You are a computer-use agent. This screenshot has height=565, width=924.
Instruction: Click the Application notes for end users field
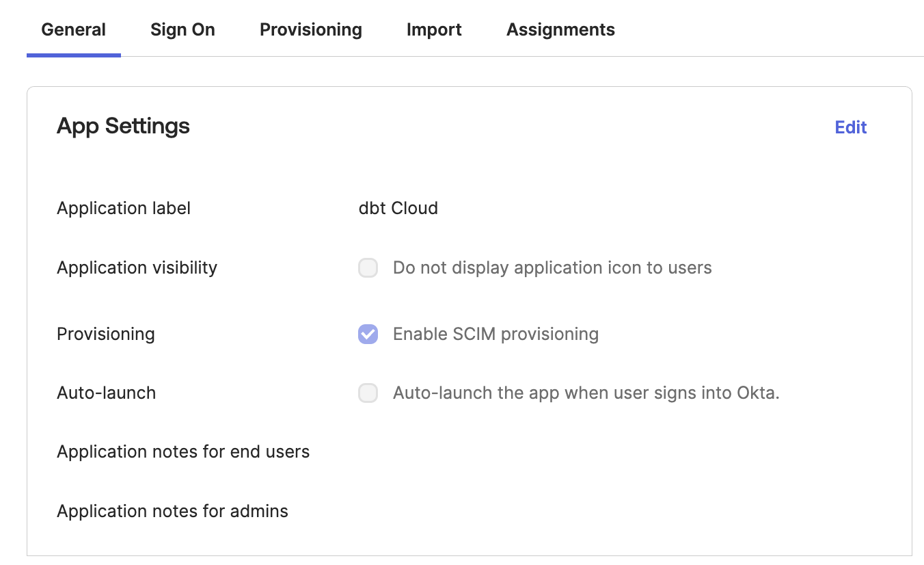(183, 451)
